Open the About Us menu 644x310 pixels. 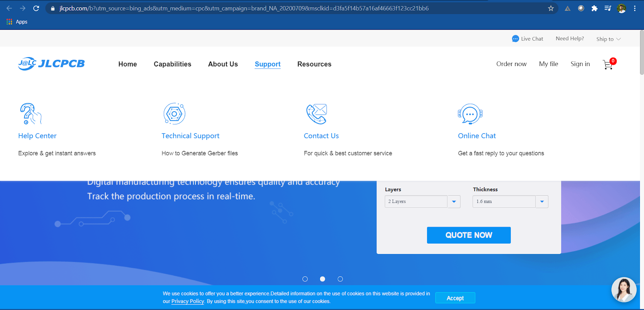pyautogui.click(x=223, y=64)
